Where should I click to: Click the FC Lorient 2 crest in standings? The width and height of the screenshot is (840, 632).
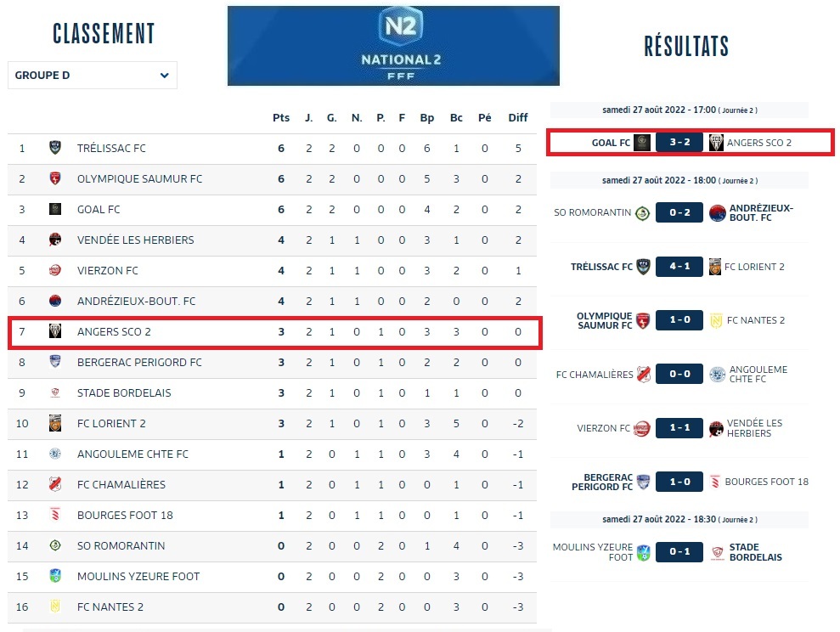point(55,423)
